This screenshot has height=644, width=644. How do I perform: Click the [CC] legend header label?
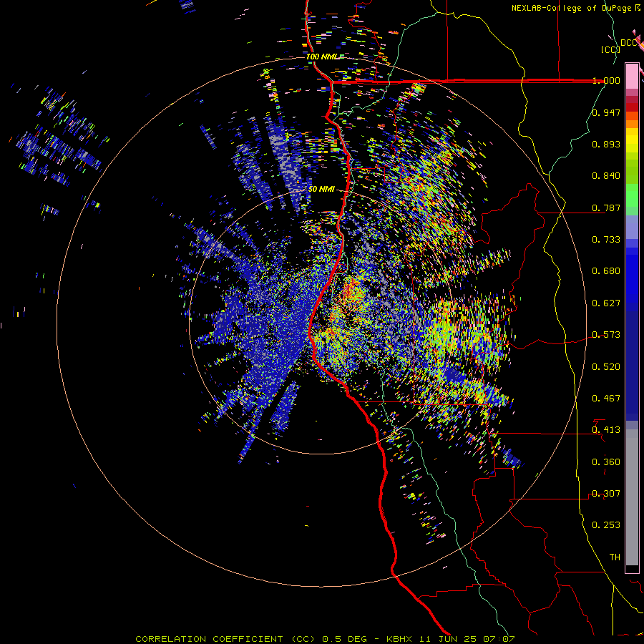click(610, 49)
